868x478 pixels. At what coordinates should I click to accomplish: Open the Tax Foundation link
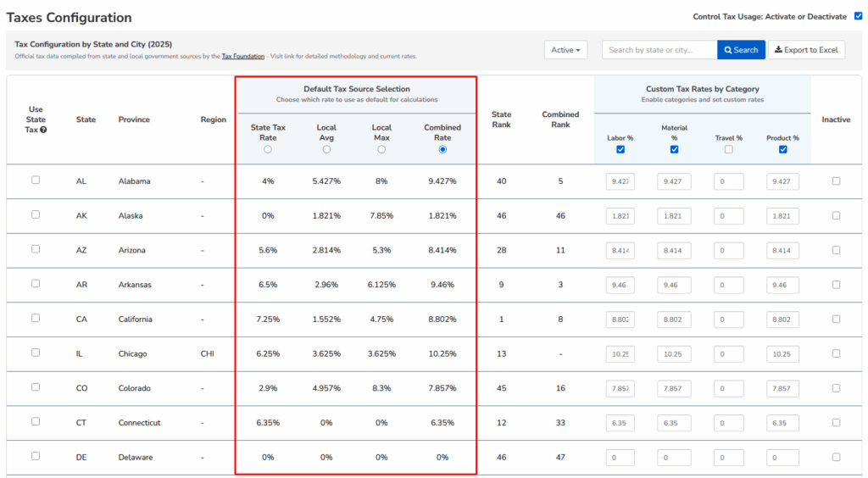[243, 57]
